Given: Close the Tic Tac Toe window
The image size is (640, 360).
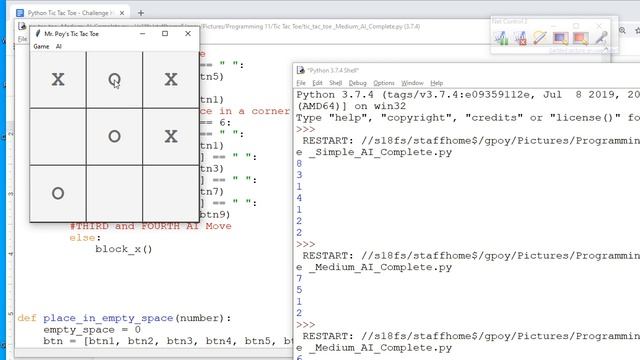Looking at the screenshot, I should (x=188, y=33).
